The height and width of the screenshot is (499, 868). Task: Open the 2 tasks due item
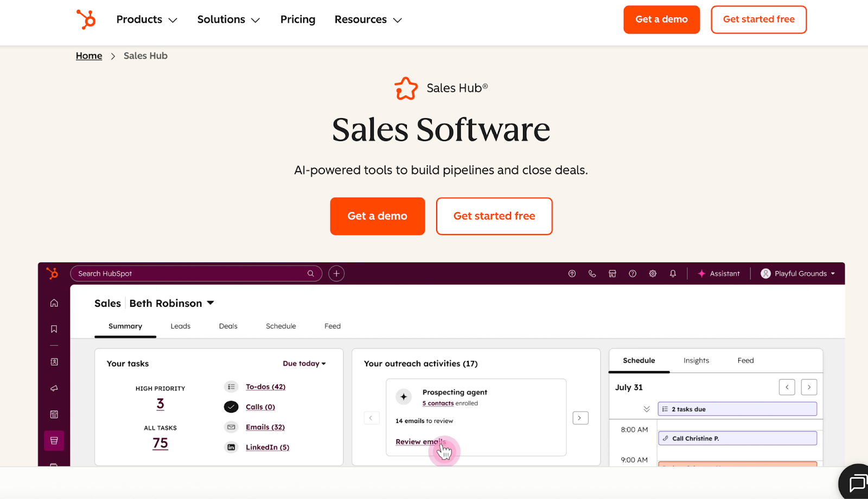click(737, 409)
